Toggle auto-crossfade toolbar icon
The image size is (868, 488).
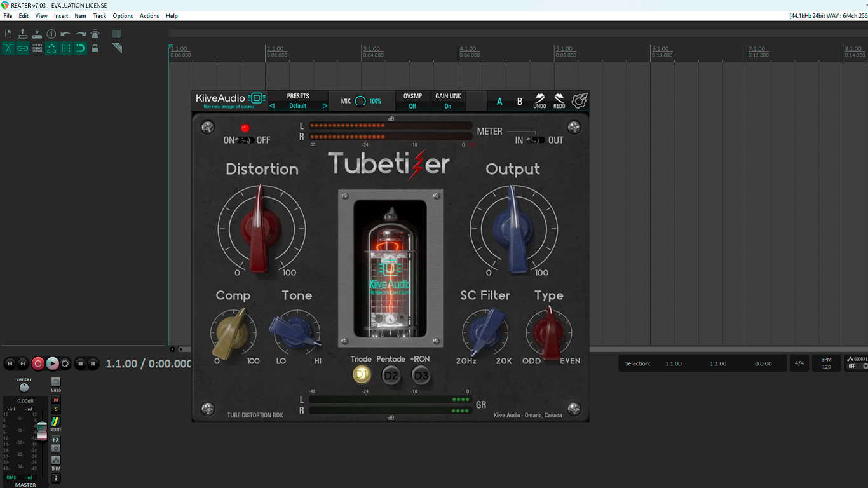[8, 48]
